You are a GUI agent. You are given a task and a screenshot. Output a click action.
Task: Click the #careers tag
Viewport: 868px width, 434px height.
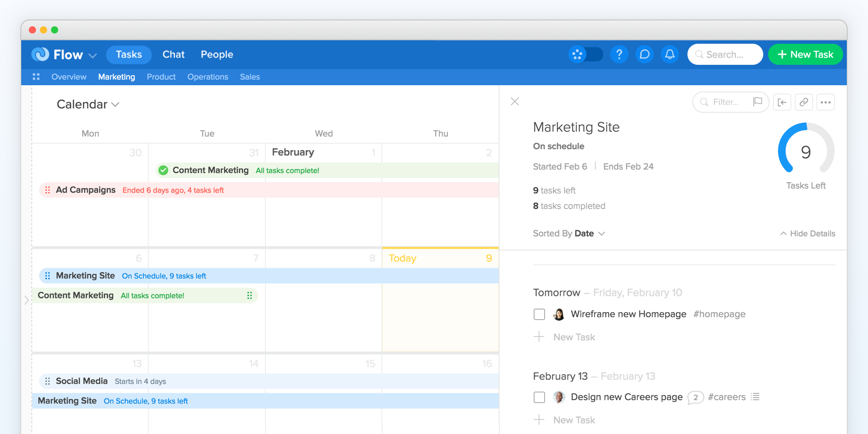click(726, 397)
